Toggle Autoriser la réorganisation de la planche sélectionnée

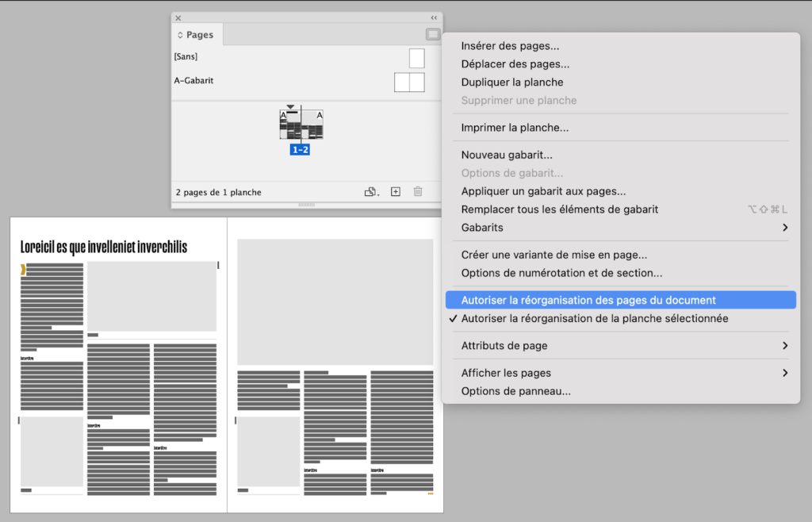tap(594, 319)
